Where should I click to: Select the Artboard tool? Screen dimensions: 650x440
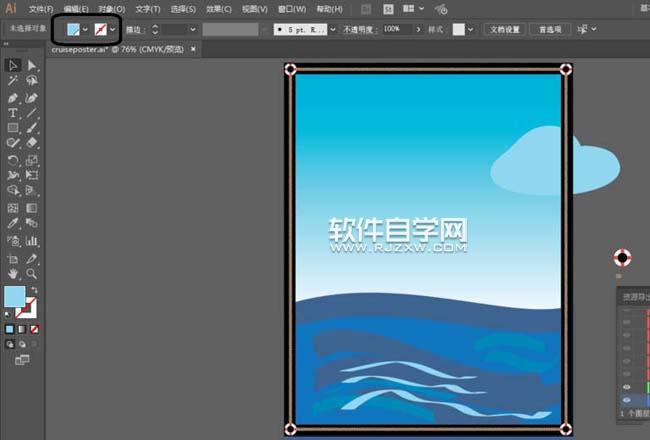click(x=12, y=259)
